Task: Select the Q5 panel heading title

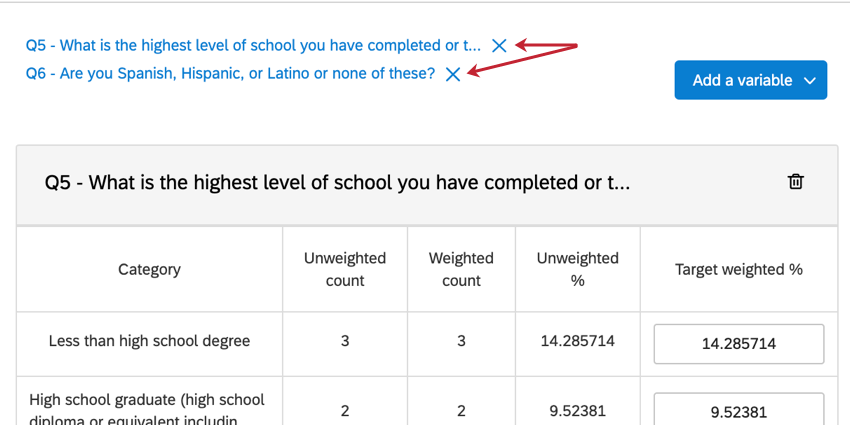Action: click(x=337, y=183)
